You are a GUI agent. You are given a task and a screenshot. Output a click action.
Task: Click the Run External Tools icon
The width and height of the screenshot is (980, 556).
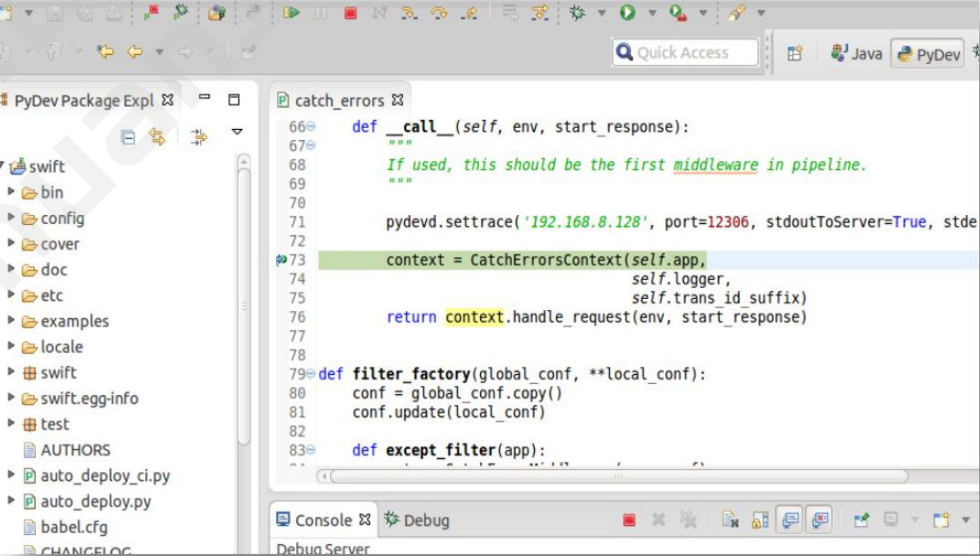point(678,13)
